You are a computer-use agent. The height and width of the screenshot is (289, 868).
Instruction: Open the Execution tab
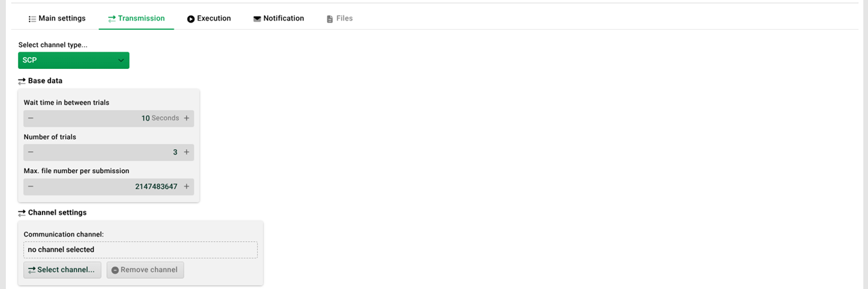click(x=209, y=19)
